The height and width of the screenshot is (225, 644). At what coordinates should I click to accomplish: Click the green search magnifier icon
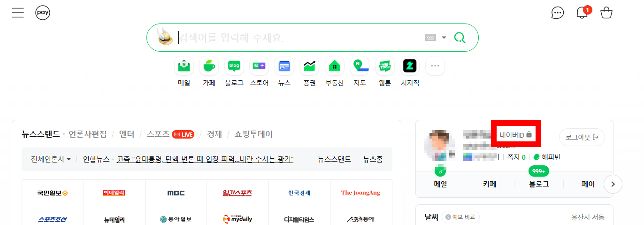[460, 38]
